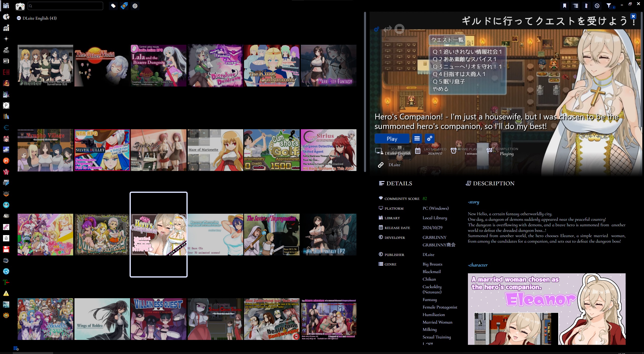The width and height of the screenshot is (644, 354).
Task: Select the Dark City Fantasy cover
Action: [x=329, y=66]
